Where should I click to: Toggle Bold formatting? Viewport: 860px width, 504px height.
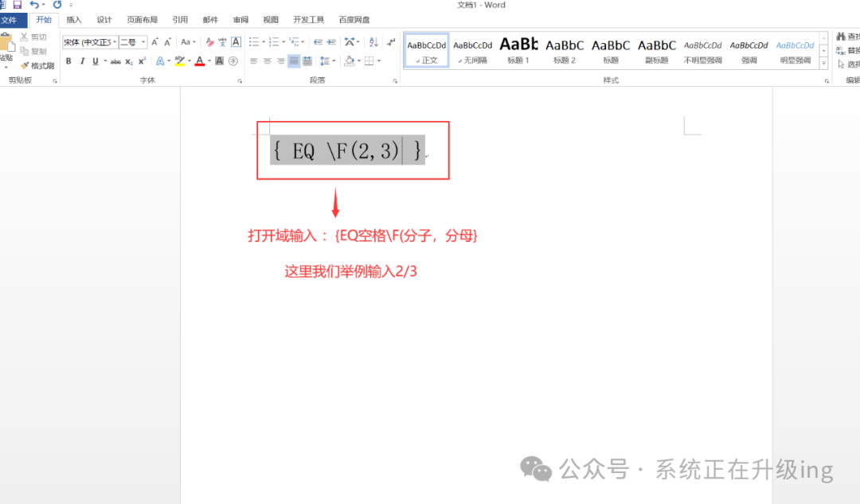coord(68,61)
